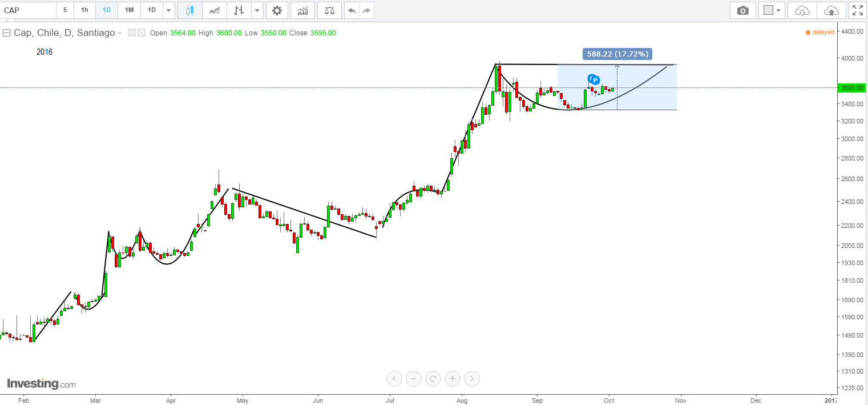Load chart layout from cloud
The width and height of the screenshot is (868, 405).
pos(802,10)
